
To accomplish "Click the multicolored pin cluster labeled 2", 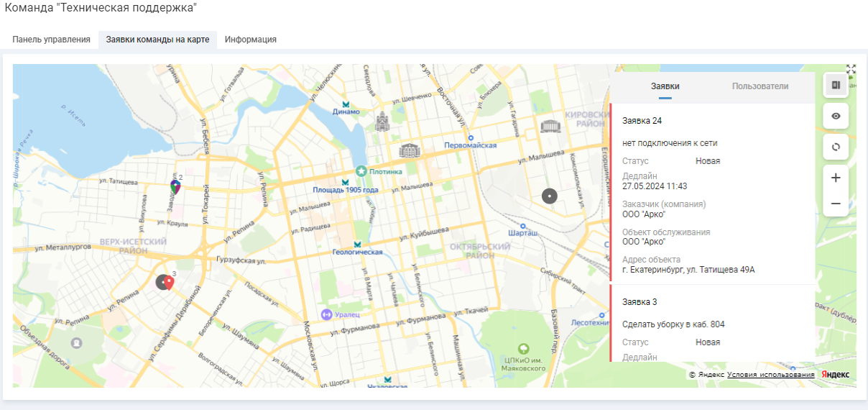I will click(175, 186).
